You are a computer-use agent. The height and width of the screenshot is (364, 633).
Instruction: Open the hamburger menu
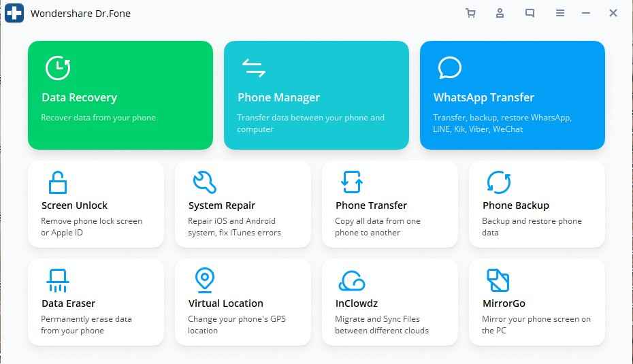coord(560,13)
